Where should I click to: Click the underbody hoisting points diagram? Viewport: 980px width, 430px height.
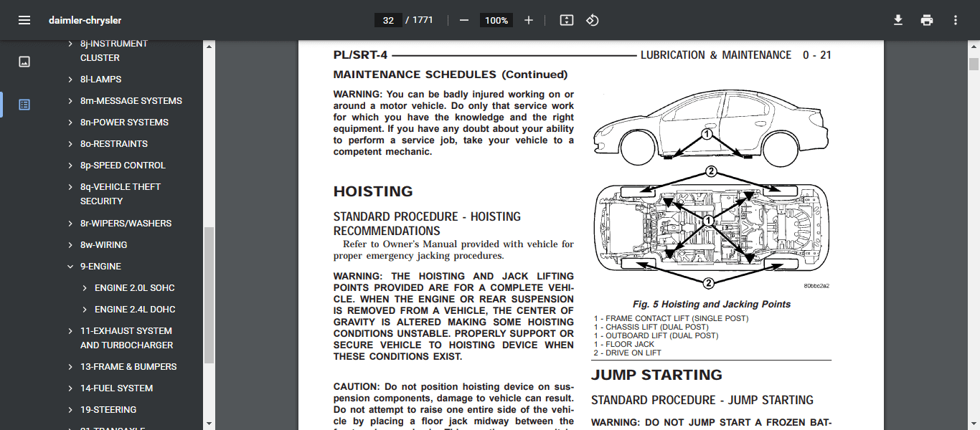pyautogui.click(x=711, y=229)
